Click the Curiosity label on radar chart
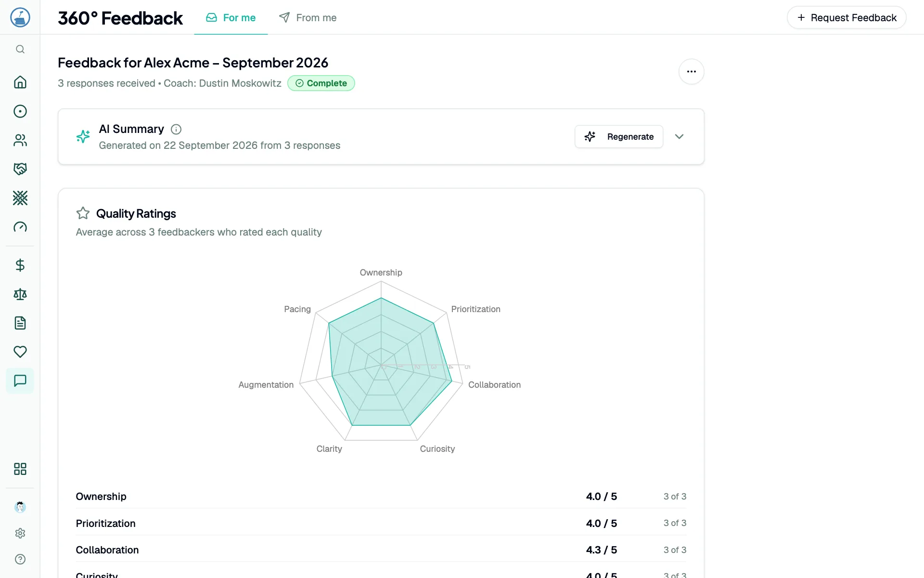The width and height of the screenshot is (924, 578). coord(437,449)
